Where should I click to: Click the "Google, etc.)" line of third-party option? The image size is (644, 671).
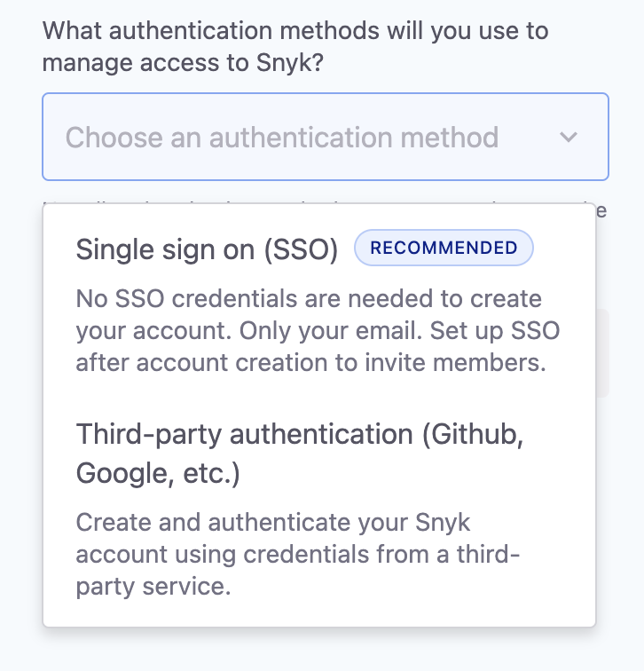158,474
